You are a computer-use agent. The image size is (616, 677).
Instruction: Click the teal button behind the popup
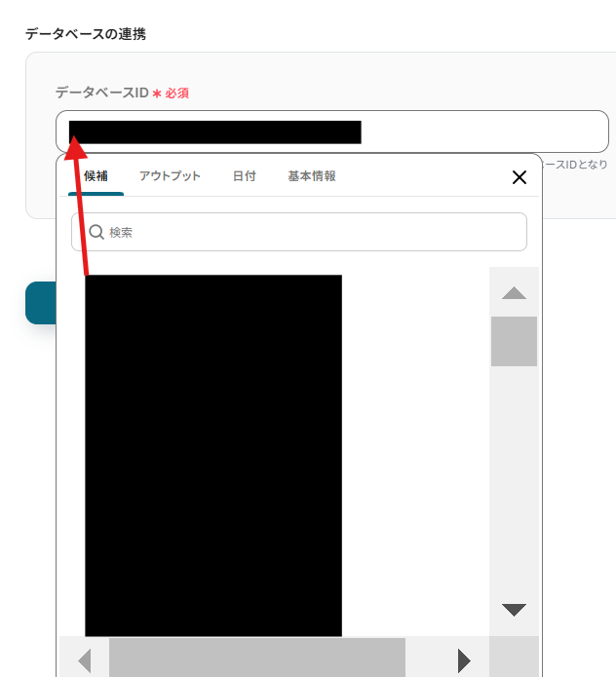[x=41, y=303]
